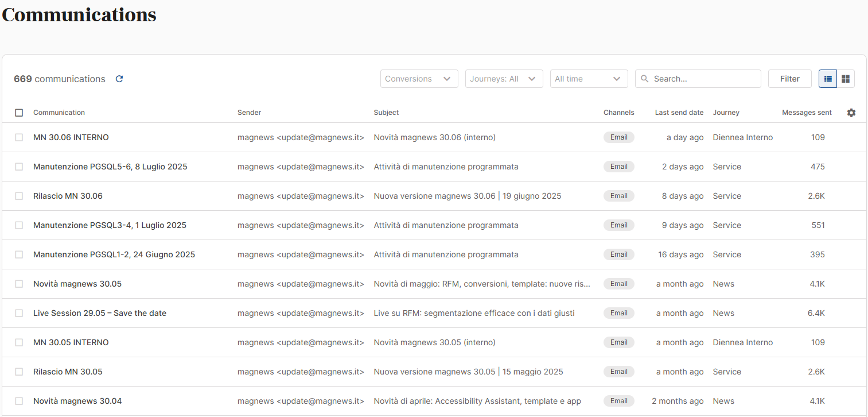
Task: Select checkbox for Manutenzione PGSQL5-6 row
Action: [19, 167]
